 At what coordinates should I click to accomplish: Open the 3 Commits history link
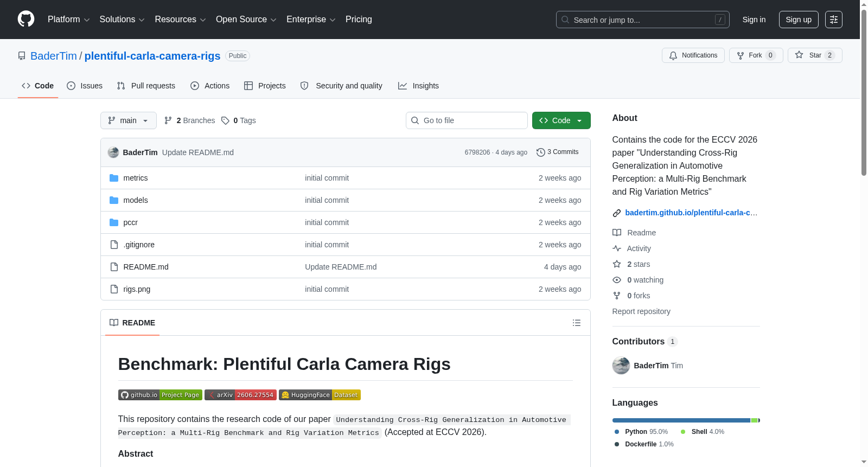[557, 152]
